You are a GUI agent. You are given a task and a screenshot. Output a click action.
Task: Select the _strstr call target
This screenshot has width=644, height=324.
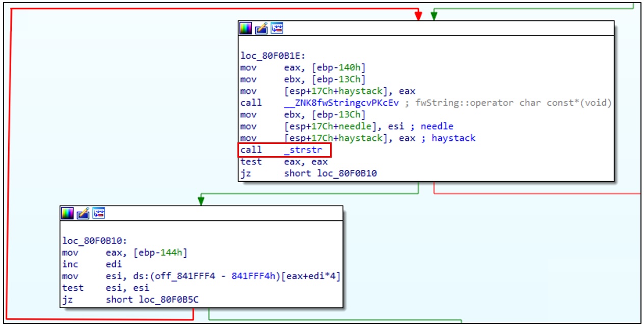303,150
